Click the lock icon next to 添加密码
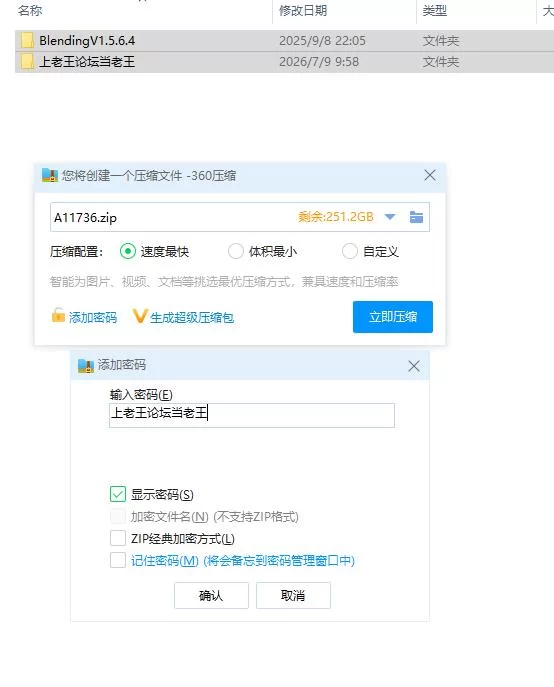Viewport: 554px width, 687px height. point(58,315)
